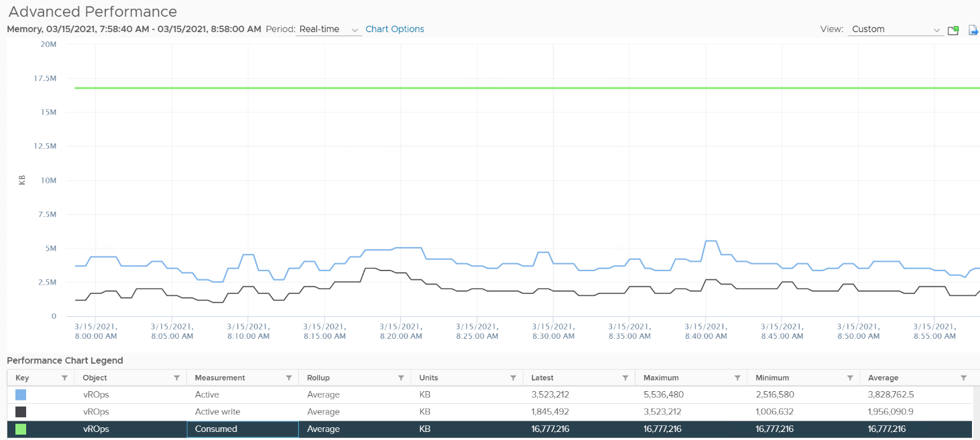Sort by the Measurement column header
This screenshot has width=980, height=440.
[220, 378]
